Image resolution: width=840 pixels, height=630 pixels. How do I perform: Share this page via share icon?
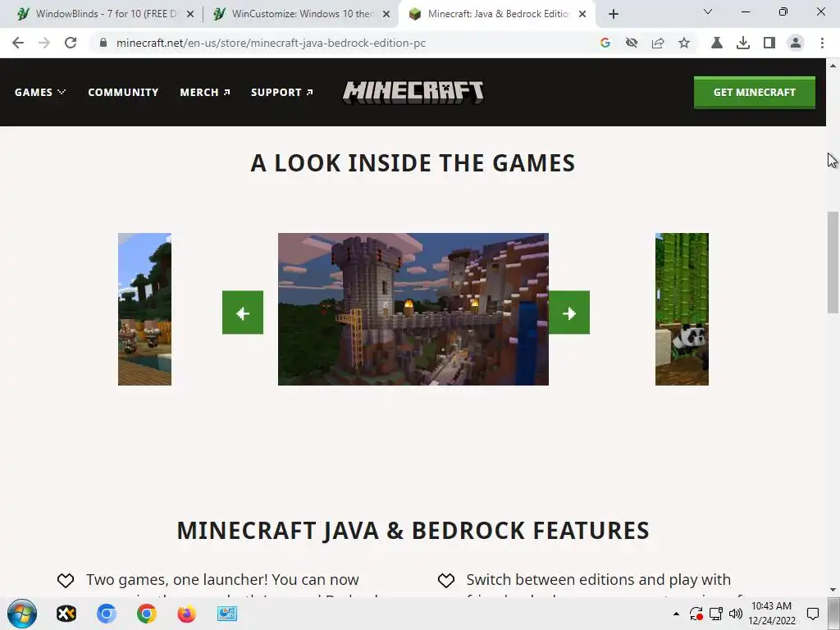point(658,43)
